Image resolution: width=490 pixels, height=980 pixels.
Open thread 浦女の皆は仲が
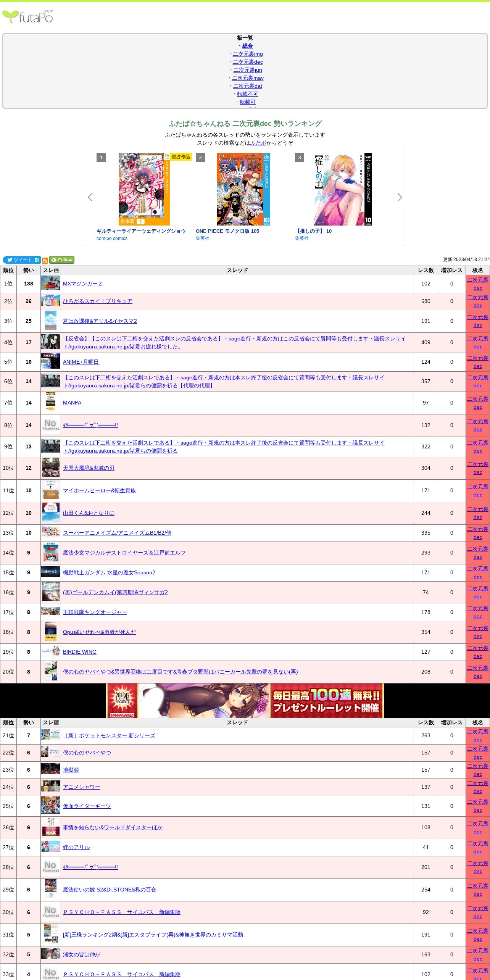click(82, 954)
